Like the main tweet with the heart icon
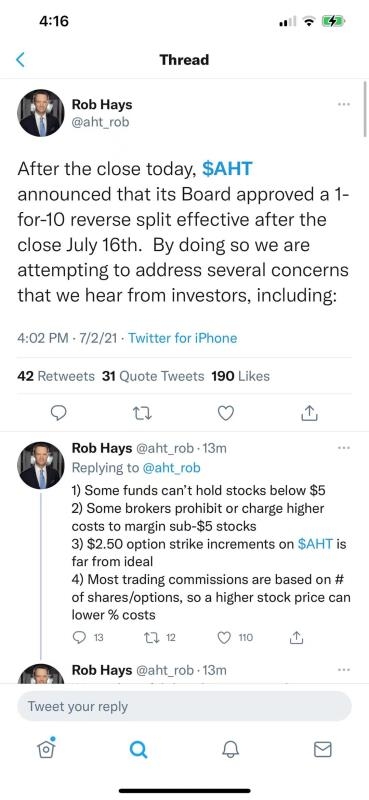Viewport: 369px width, 800px height. [x=226, y=413]
